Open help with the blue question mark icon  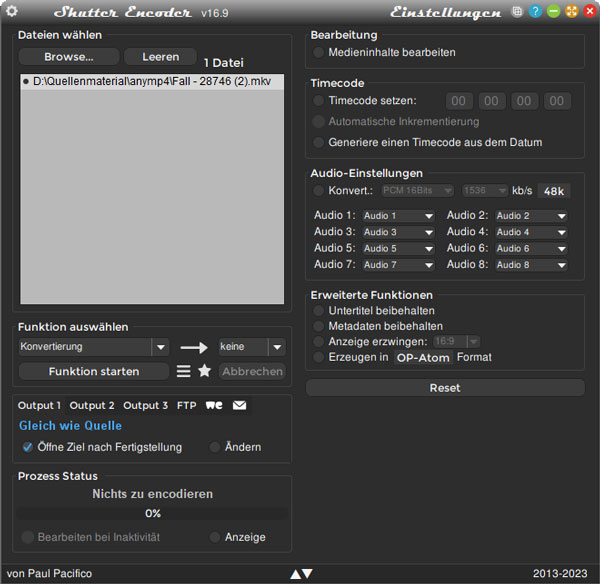[x=535, y=11]
